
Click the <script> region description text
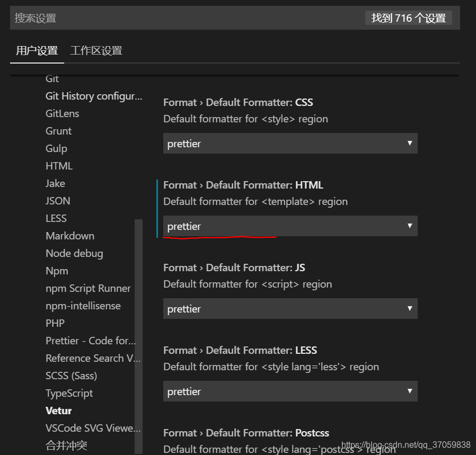point(248,284)
